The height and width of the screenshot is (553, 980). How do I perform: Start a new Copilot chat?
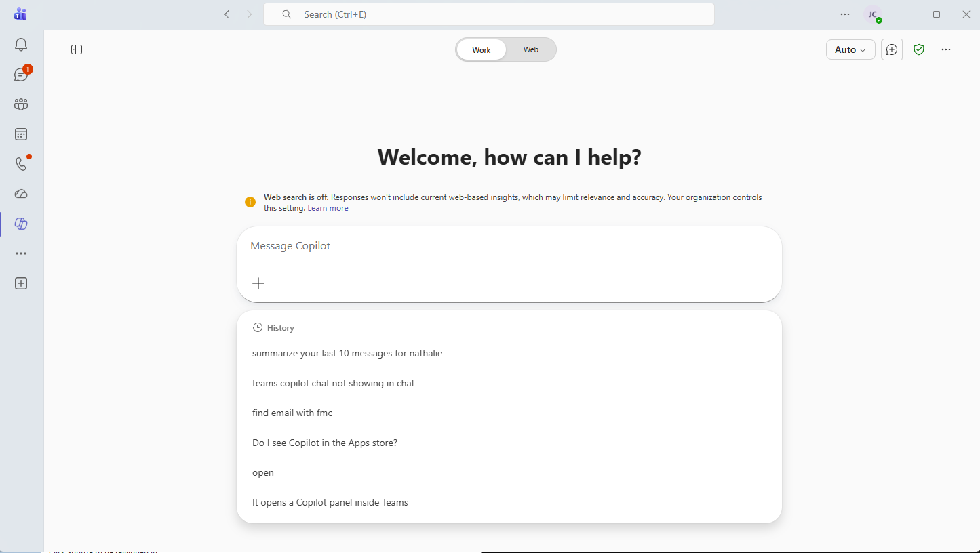coord(892,49)
